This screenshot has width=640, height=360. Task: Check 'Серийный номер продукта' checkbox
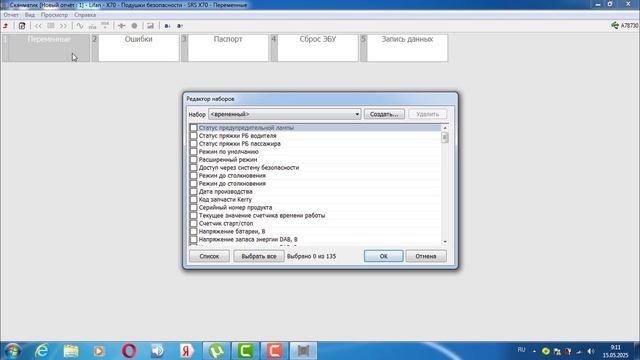193,207
